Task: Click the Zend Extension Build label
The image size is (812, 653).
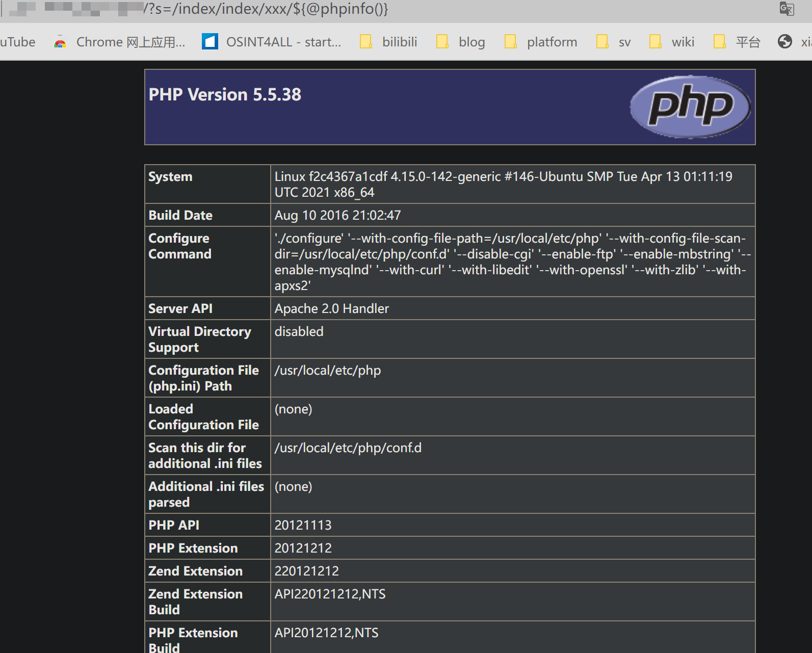Action: coord(195,602)
